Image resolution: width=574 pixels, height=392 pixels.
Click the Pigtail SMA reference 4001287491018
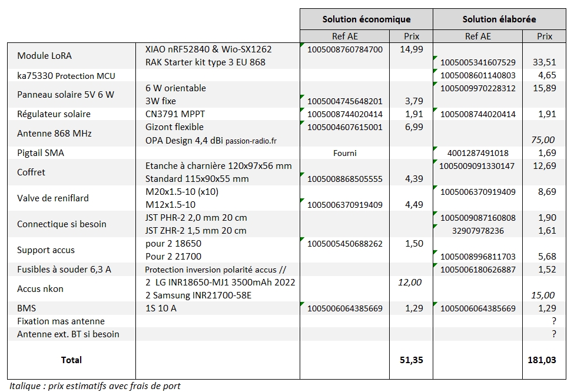point(477,153)
